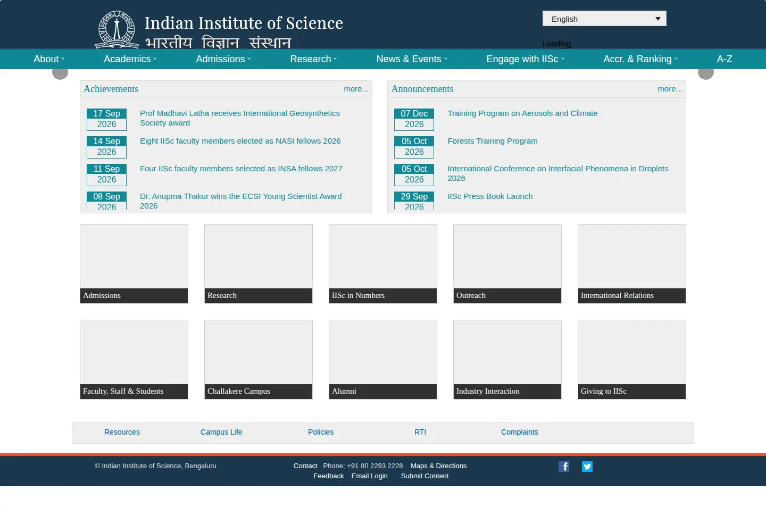This screenshot has height=532, width=766.
Task: Open the IISc Facebook page icon
Action: 564,467
